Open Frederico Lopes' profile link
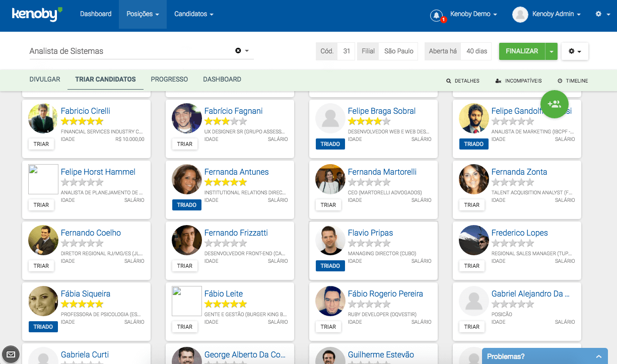 tap(520, 233)
